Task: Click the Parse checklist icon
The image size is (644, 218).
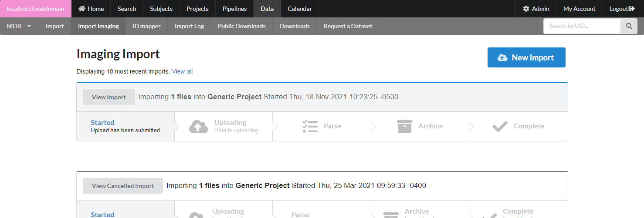Action: coord(310,126)
